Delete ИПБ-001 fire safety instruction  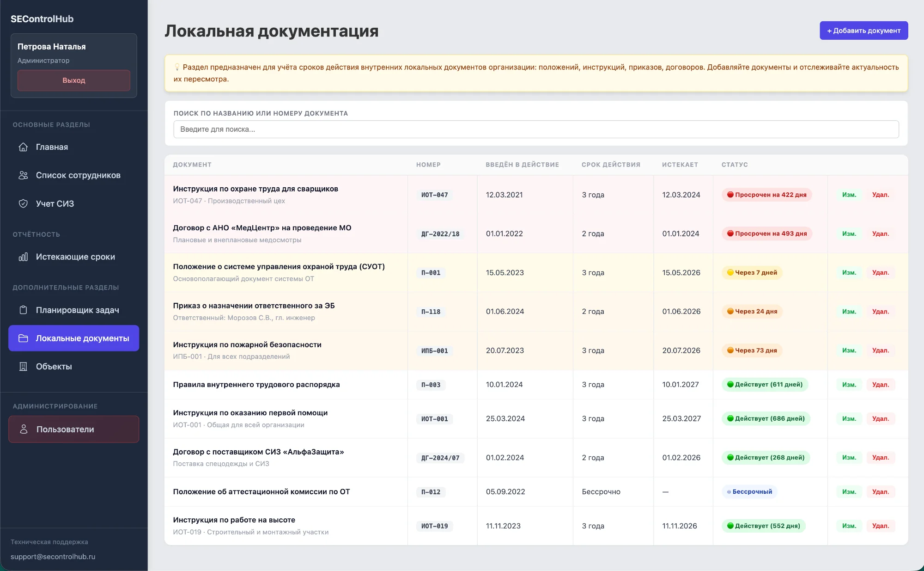[x=880, y=350]
